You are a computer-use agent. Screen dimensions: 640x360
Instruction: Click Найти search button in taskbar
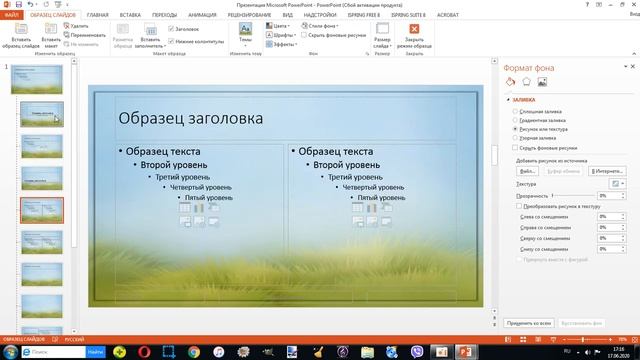[x=96, y=352]
